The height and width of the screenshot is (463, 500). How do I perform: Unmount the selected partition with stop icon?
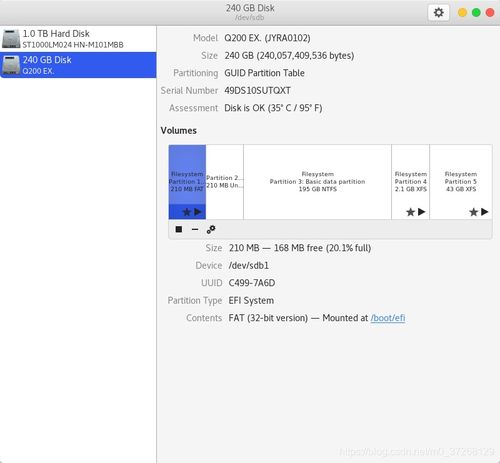tap(179, 229)
